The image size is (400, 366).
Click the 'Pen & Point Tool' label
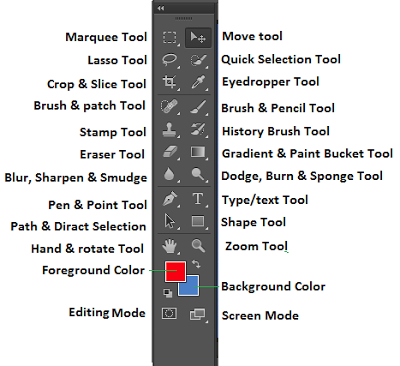97,205
